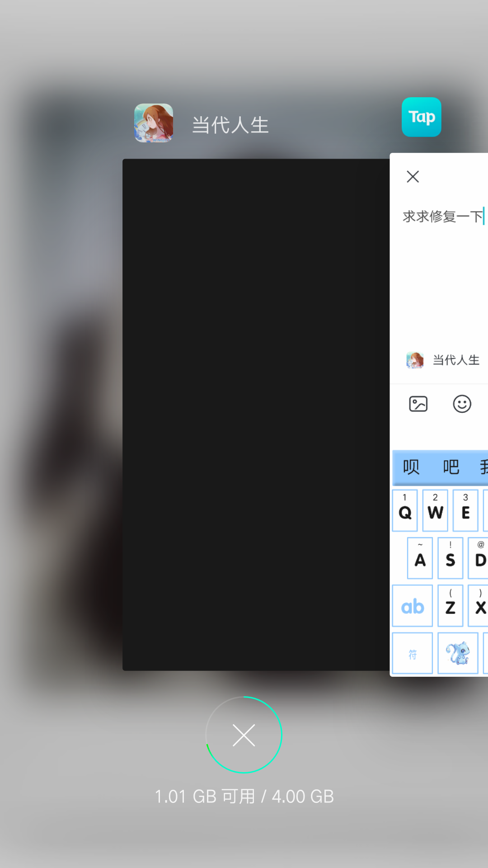The width and height of the screenshot is (488, 868).
Task: Close the TapTap post editor with X
Action: point(413,176)
